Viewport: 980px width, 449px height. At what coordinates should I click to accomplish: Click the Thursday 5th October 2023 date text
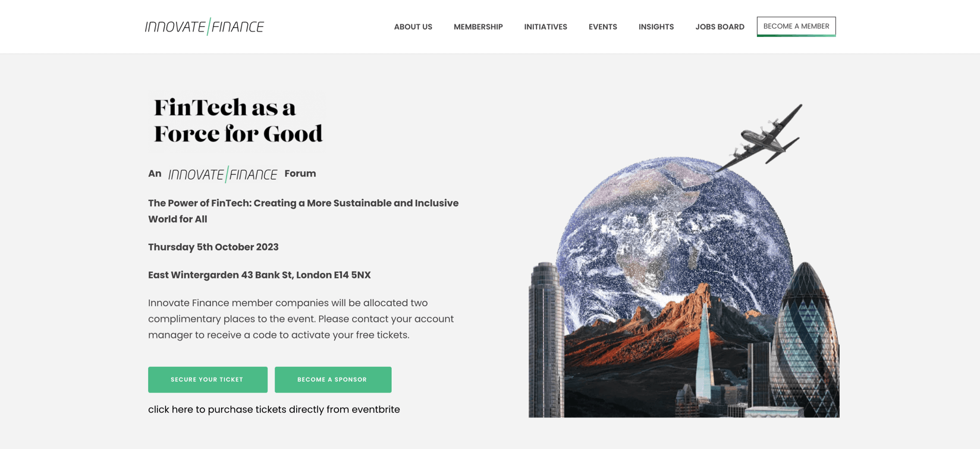point(213,247)
